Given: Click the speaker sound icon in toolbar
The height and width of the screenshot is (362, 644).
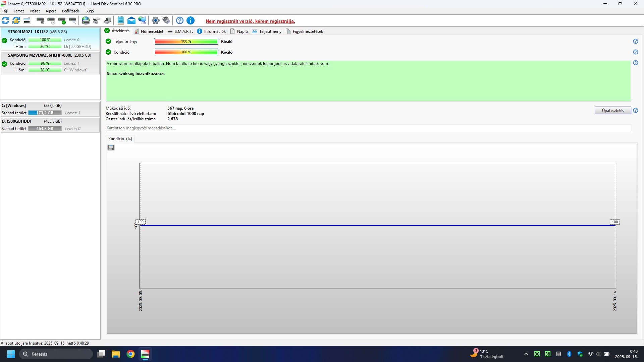Looking at the screenshot, I should (166, 21).
